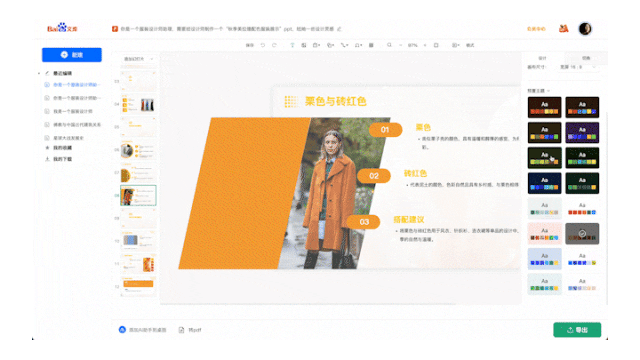
Task: Click the user avatar at top right
Action: pyautogui.click(x=585, y=29)
